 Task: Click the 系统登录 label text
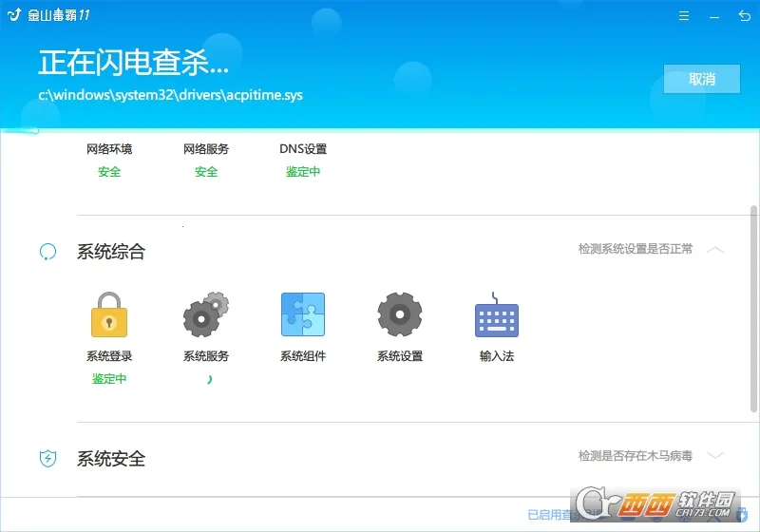[109, 356]
